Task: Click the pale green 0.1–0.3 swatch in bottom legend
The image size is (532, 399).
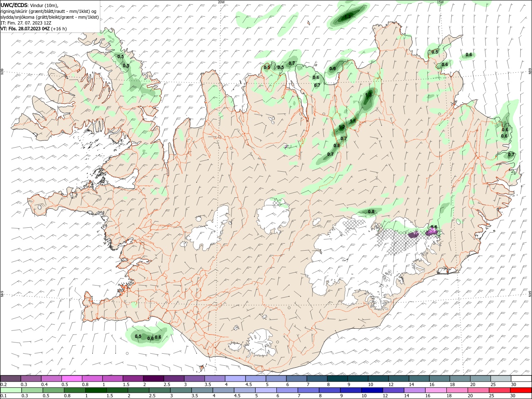Action: (x=11, y=390)
